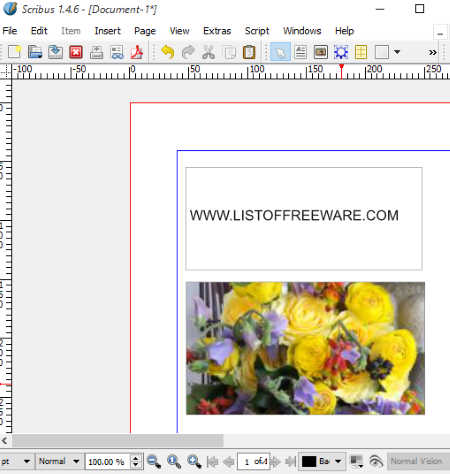Insert a text frame
450x474 pixels.
pyautogui.click(x=301, y=52)
